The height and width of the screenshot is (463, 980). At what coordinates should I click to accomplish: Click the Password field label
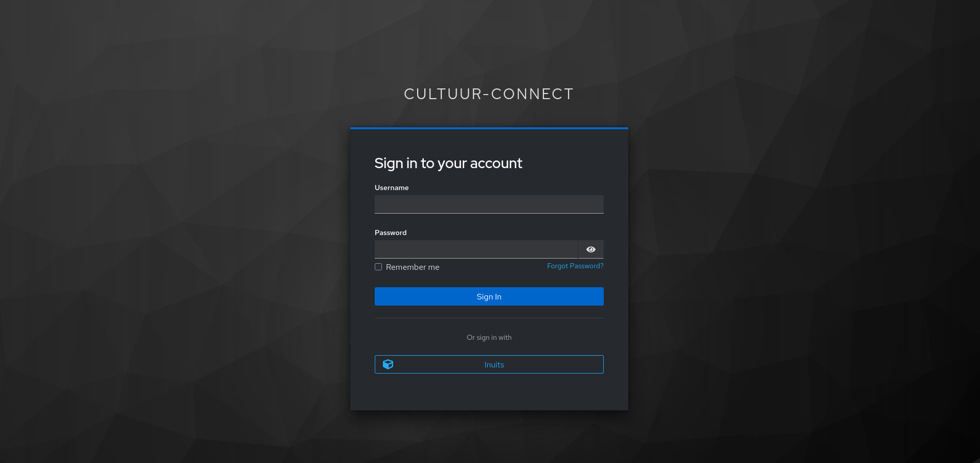click(x=391, y=233)
